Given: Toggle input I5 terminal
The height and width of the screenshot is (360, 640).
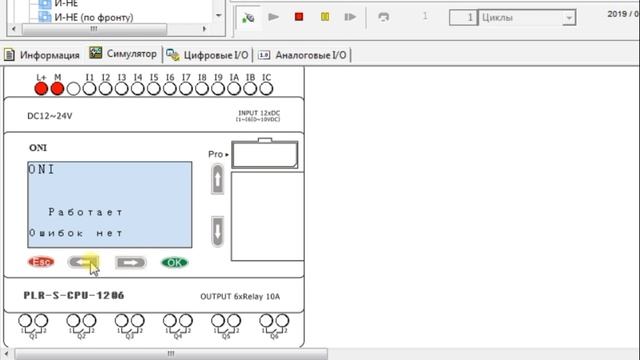Looking at the screenshot, I should coord(153,89).
